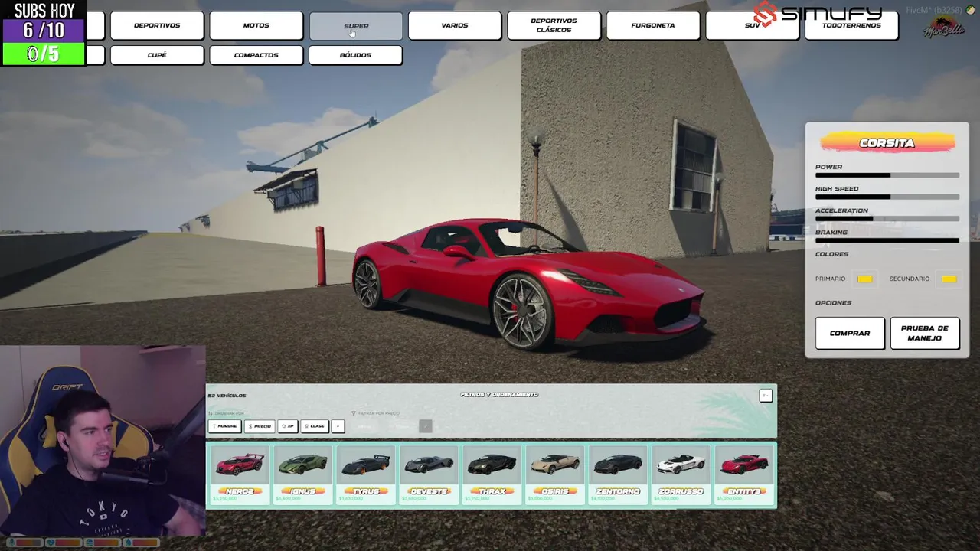Select the Deveste vehicle card

tap(429, 474)
